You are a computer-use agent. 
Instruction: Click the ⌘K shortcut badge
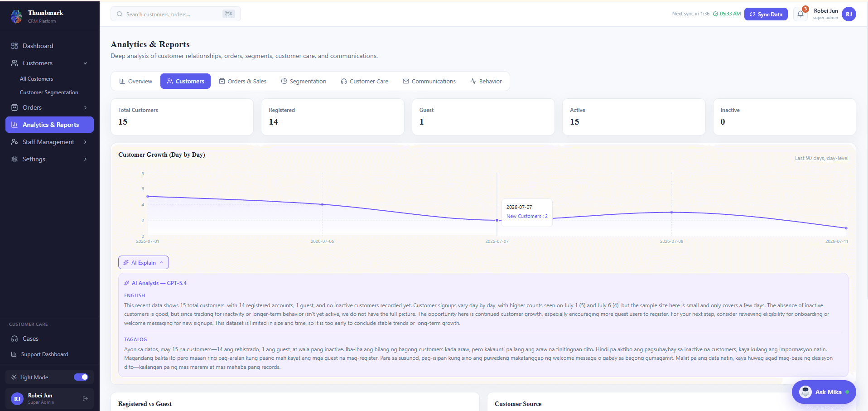tap(229, 14)
